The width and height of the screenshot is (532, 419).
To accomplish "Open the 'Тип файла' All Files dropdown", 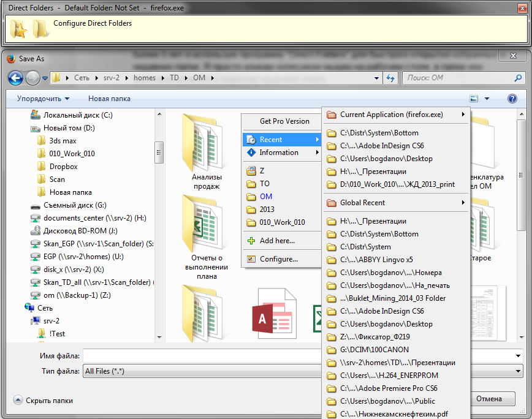I will point(517,370).
